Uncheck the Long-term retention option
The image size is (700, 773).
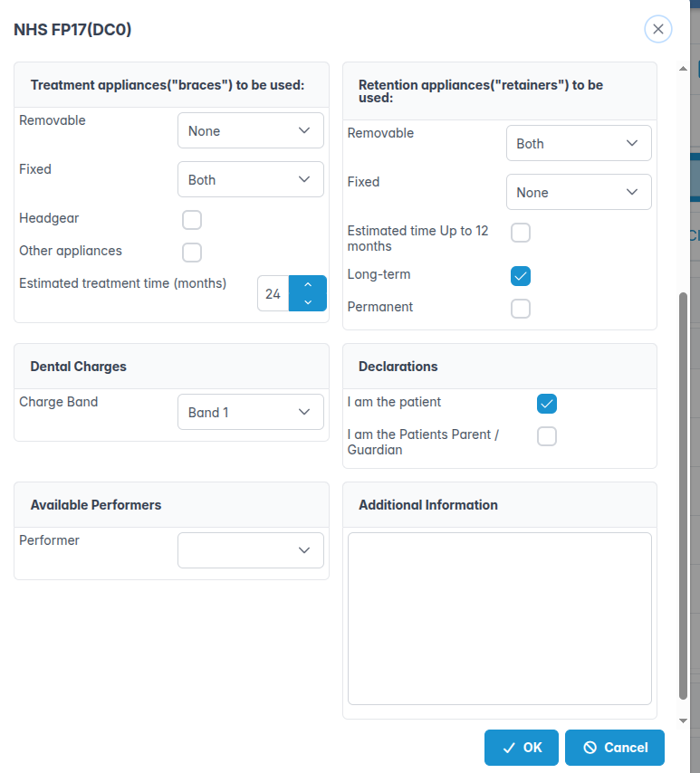click(x=521, y=276)
